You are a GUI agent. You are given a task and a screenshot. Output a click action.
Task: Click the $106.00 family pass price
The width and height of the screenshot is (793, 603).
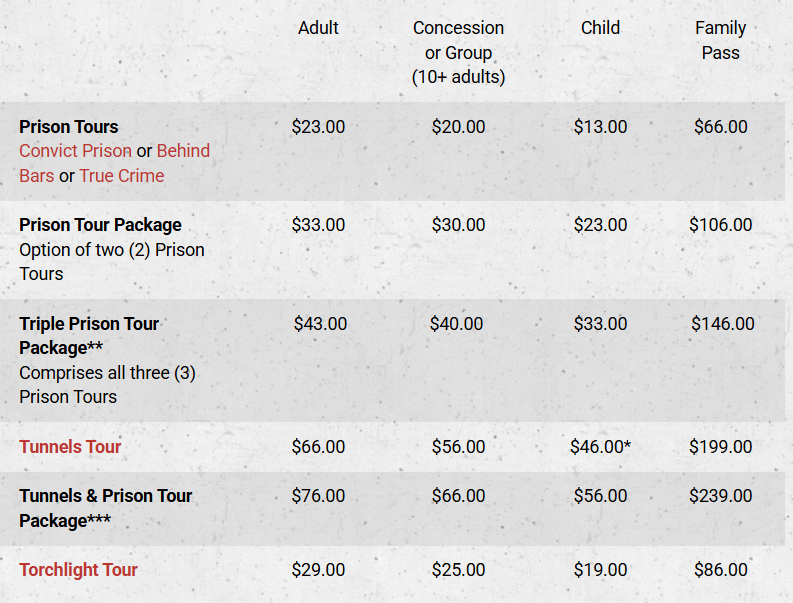(x=721, y=225)
